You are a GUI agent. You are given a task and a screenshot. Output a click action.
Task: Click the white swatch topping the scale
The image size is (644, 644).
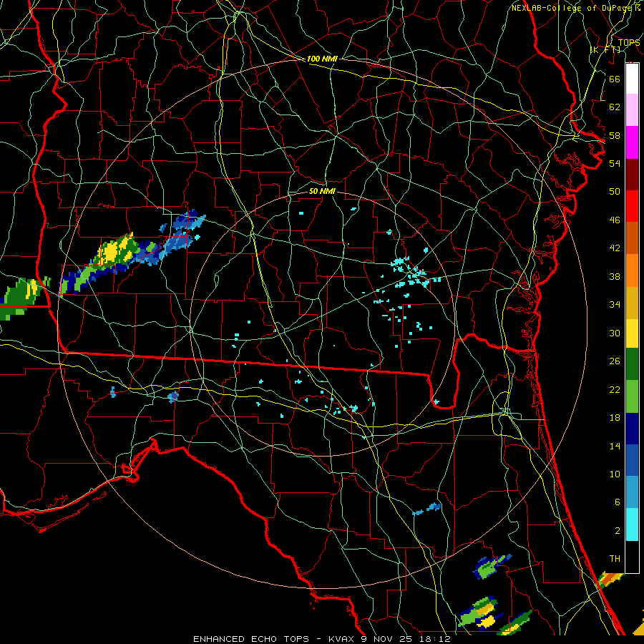pyautogui.click(x=632, y=79)
